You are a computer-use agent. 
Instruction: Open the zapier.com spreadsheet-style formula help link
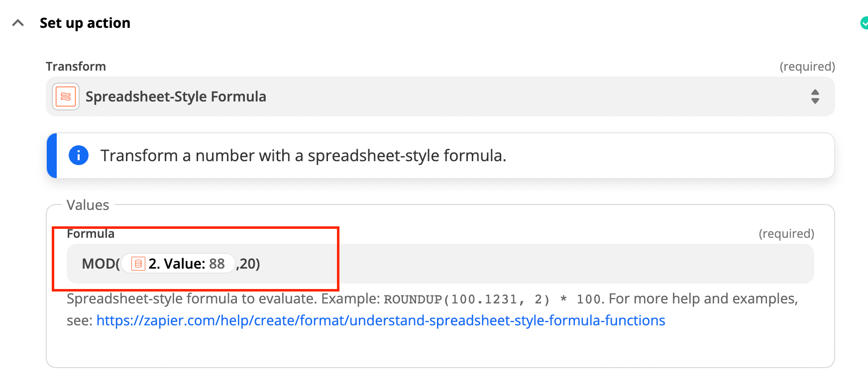(381, 320)
